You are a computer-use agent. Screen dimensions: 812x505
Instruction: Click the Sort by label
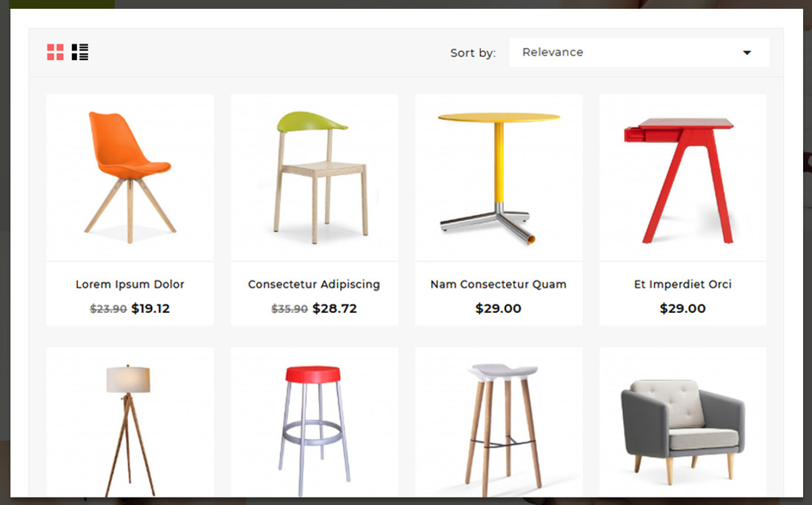(473, 53)
